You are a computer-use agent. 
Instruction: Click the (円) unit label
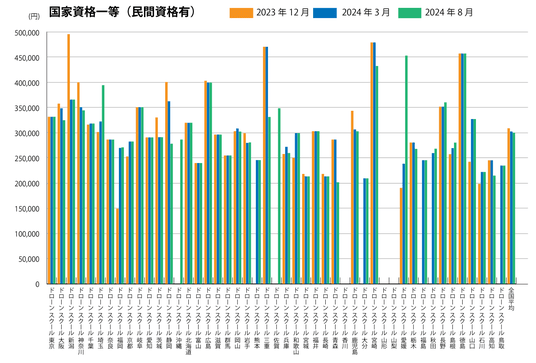point(34,16)
